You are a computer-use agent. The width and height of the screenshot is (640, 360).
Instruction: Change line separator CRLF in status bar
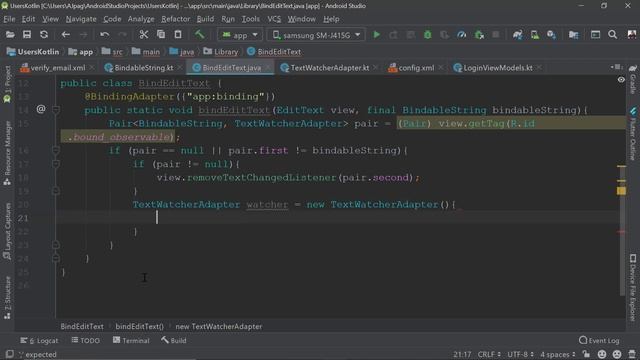489,354
